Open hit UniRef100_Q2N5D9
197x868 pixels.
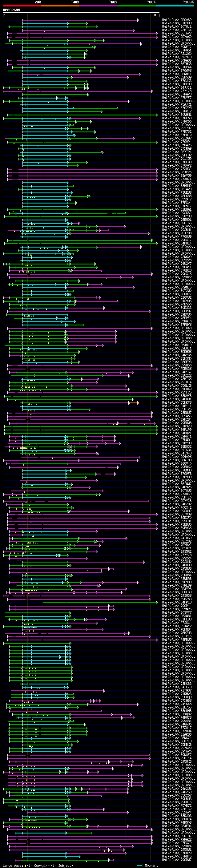(177, 78)
